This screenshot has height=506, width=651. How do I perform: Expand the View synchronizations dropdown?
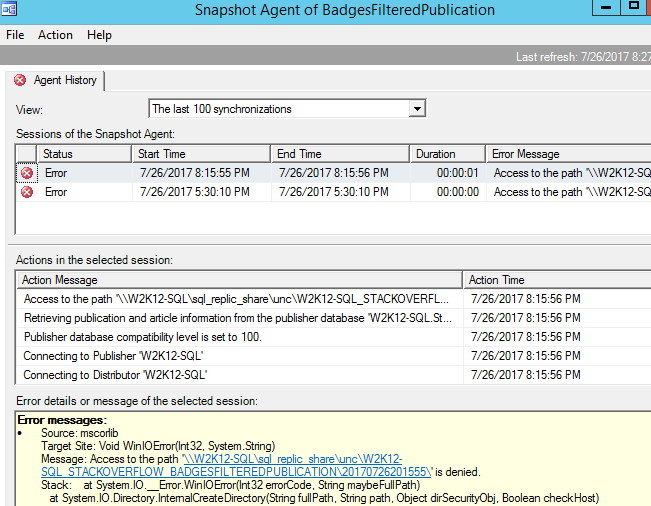tap(417, 108)
